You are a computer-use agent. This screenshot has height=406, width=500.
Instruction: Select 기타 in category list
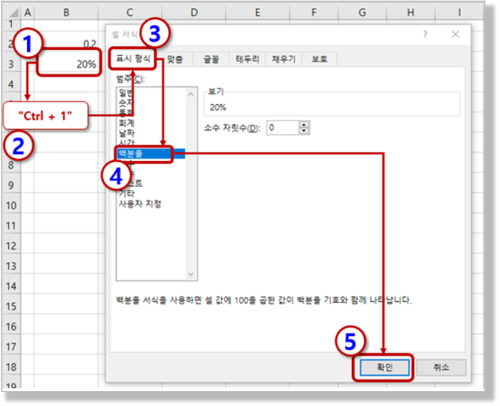click(126, 193)
